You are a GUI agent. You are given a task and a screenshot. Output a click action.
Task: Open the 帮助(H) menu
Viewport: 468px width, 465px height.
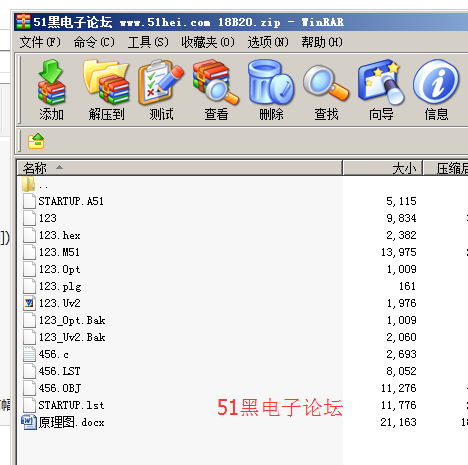pyautogui.click(x=322, y=42)
